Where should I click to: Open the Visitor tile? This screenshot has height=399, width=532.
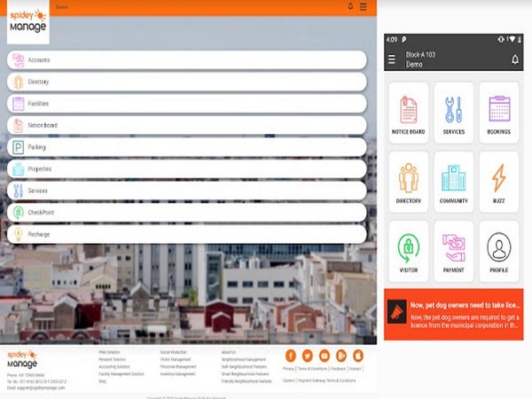[x=408, y=251]
